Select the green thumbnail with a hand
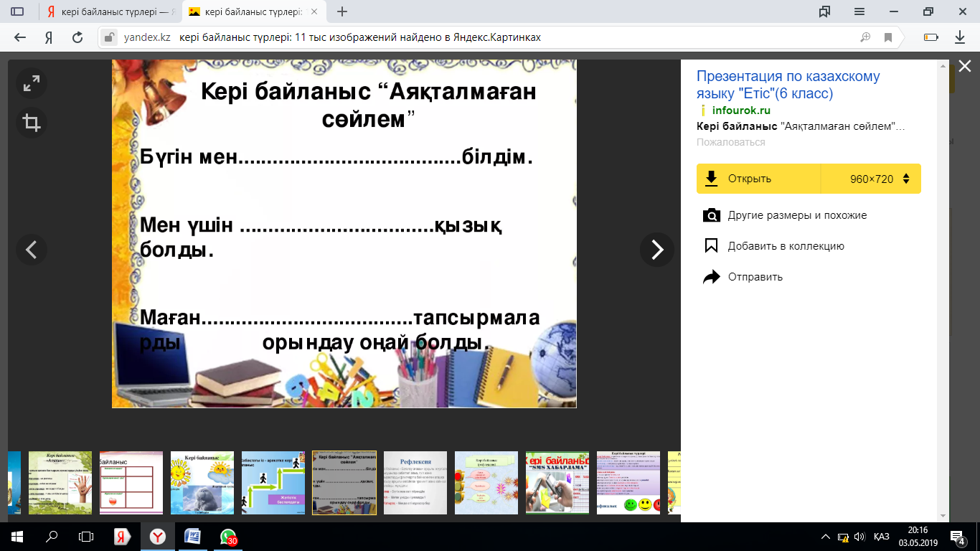Screen dimensions: 980x551 tap(60, 482)
